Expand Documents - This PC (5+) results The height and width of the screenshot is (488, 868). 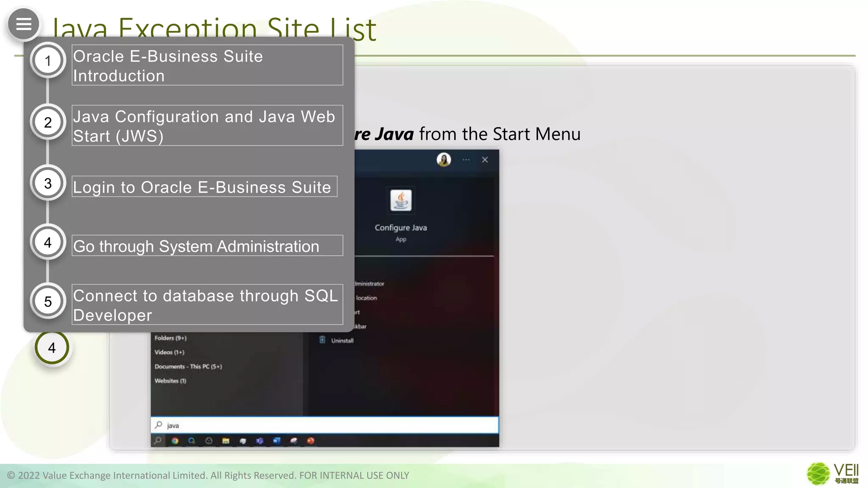click(188, 366)
